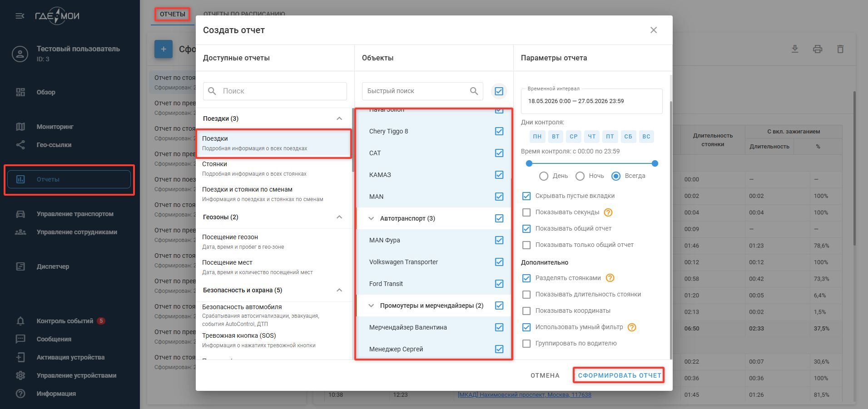Click the right handle of time control slider
This screenshot has width=868, height=409.
[x=655, y=163]
